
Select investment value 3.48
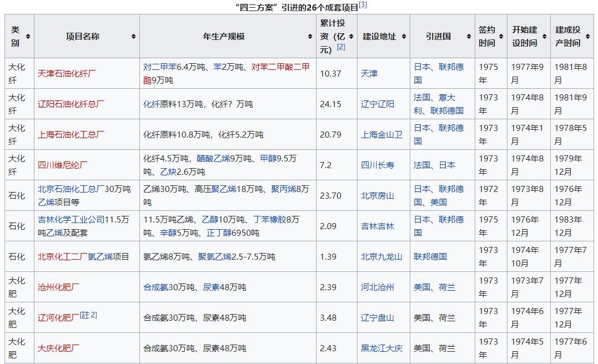[x=328, y=317]
